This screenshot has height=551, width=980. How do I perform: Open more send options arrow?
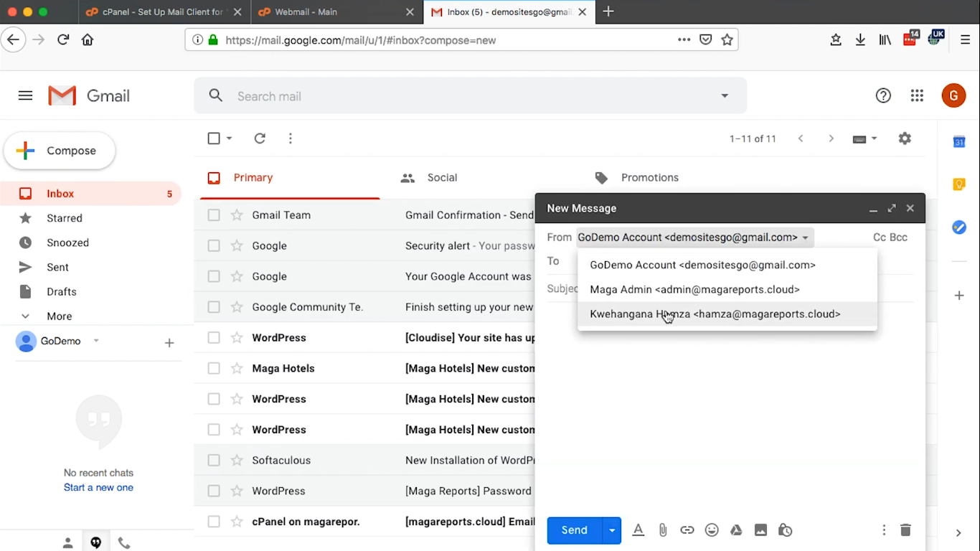(x=612, y=530)
